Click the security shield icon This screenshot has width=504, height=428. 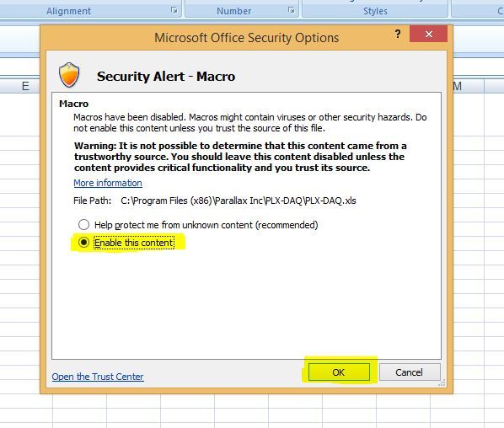click(x=69, y=75)
